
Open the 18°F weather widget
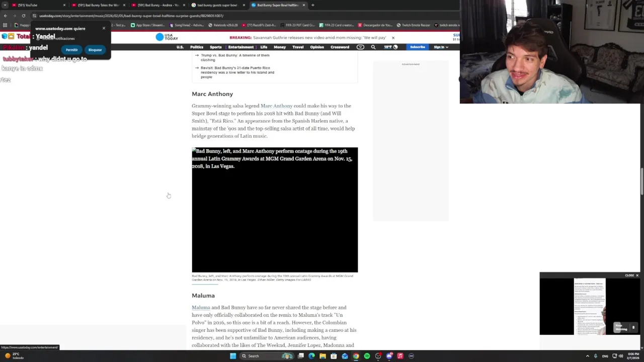(391, 47)
